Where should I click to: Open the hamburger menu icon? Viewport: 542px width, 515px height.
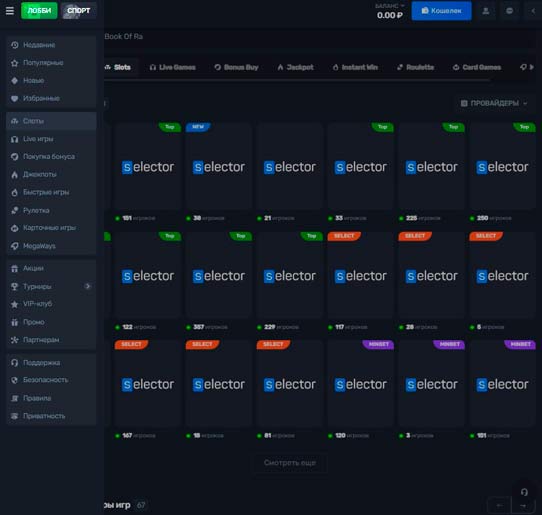click(10, 11)
